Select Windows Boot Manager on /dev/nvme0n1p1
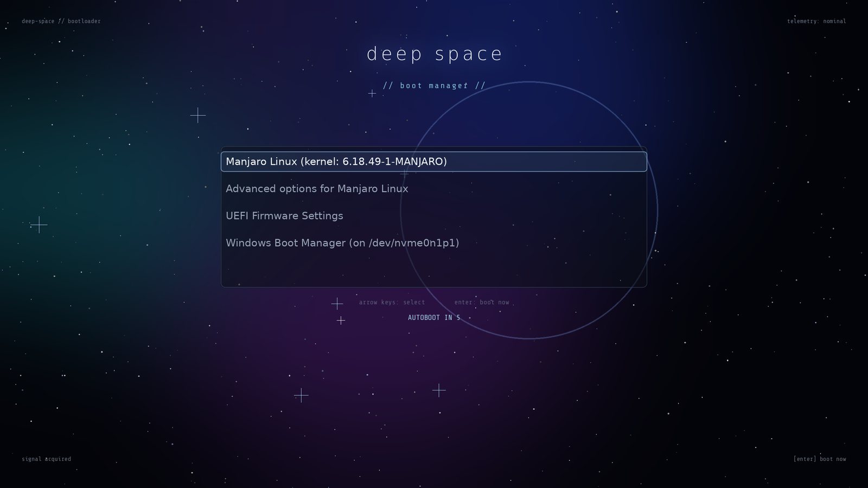Screen dimensions: 868x488 coord(434,243)
